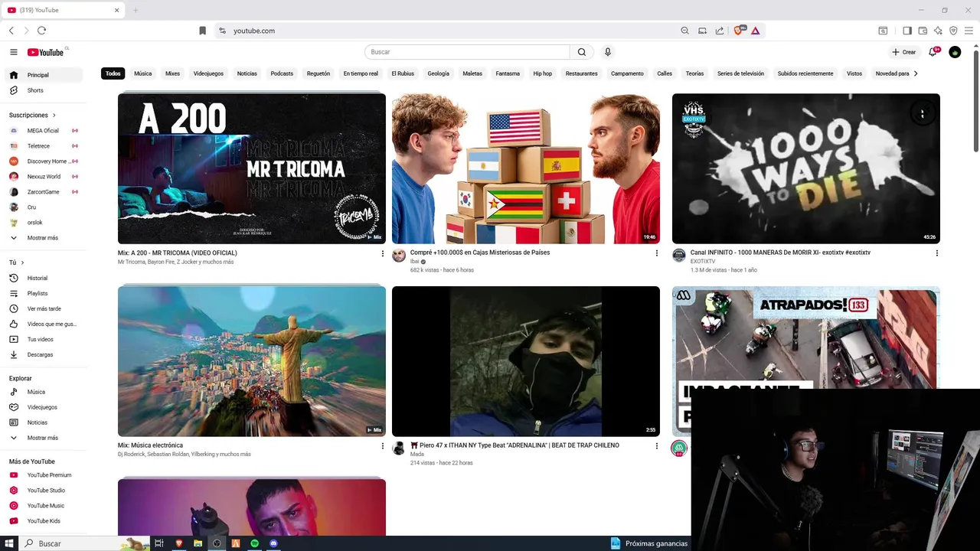Show more chips with right arrow

[x=916, y=73]
